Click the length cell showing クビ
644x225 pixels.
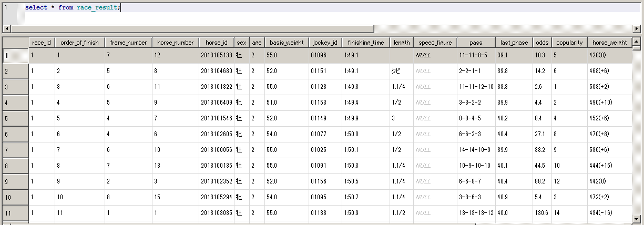[402, 71]
